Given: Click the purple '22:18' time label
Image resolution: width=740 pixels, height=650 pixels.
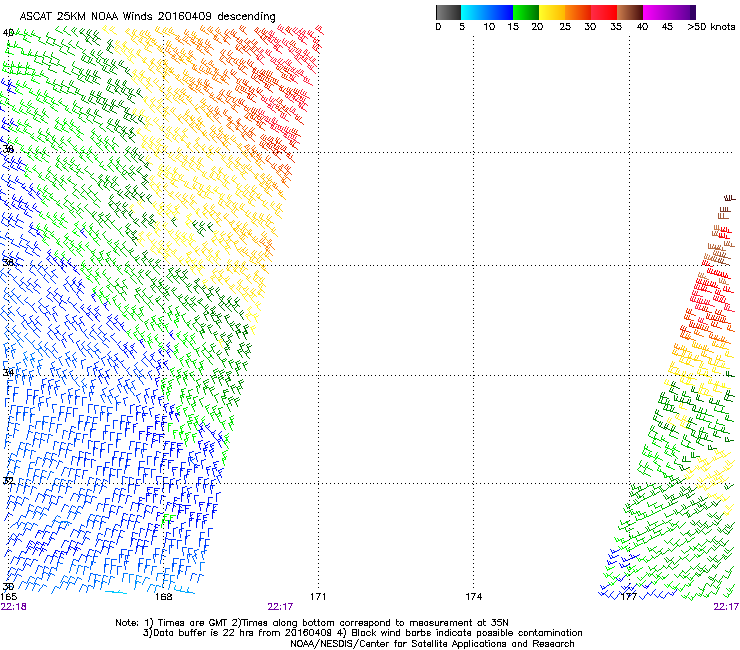Looking at the screenshot, I should (14, 607).
